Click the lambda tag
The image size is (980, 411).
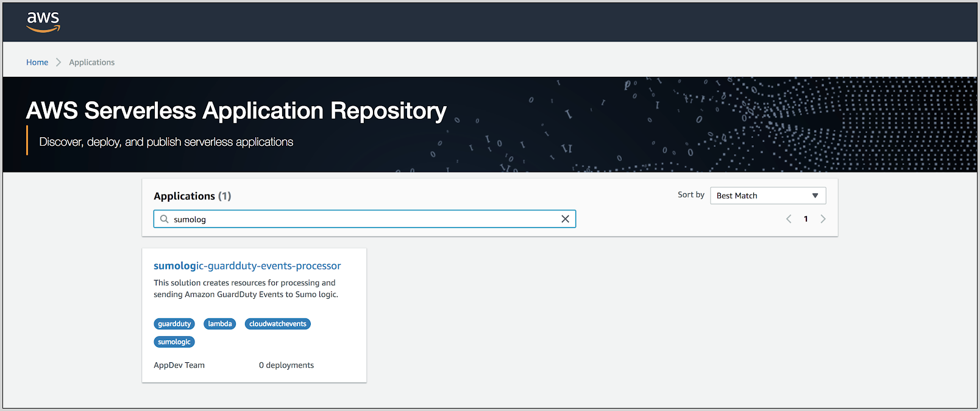click(219, 324)
